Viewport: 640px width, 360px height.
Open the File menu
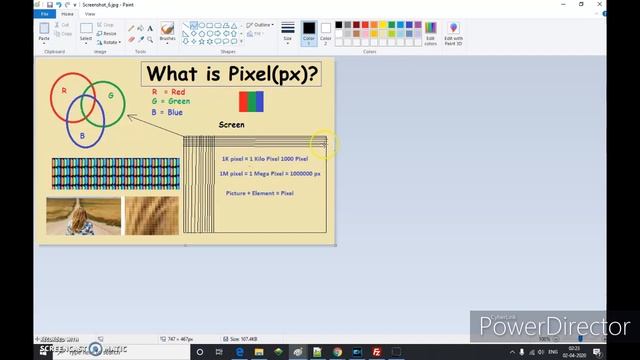(x=45, y=14)
